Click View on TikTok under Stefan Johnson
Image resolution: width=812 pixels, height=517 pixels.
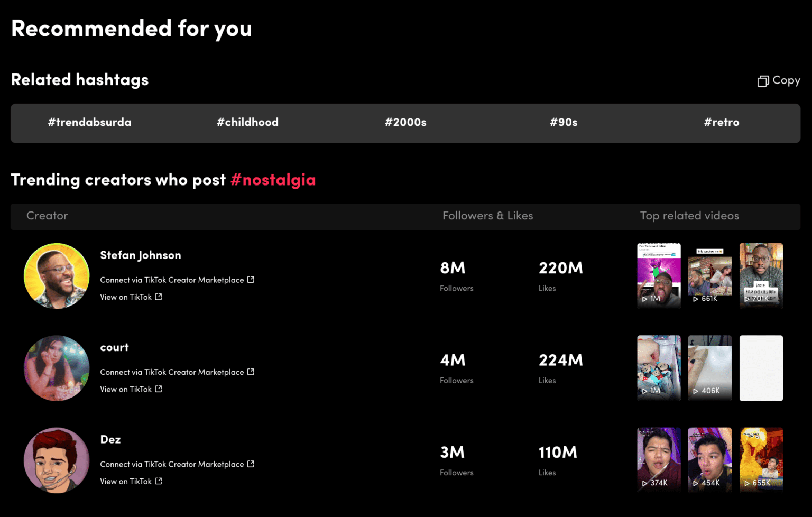pos(126,297)
